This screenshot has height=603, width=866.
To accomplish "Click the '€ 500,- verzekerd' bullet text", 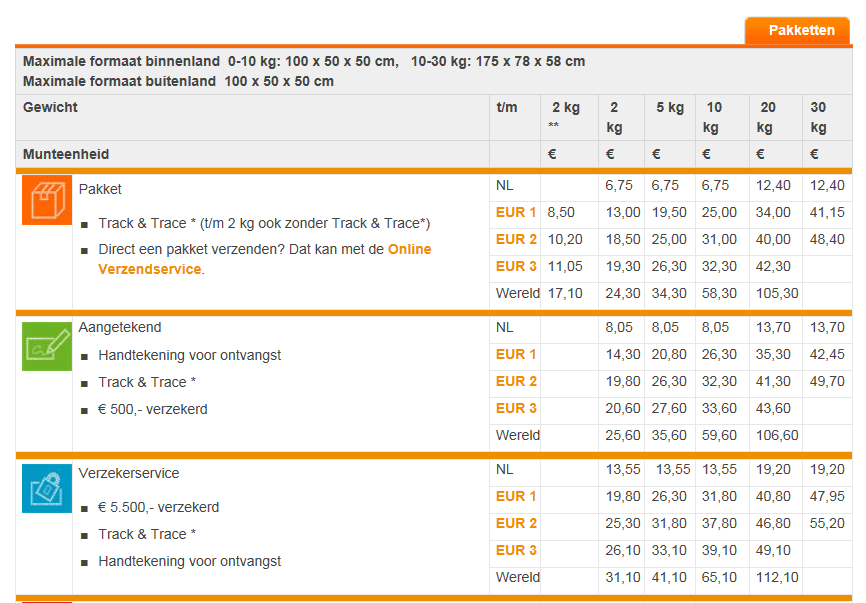I will pos(153,410).
